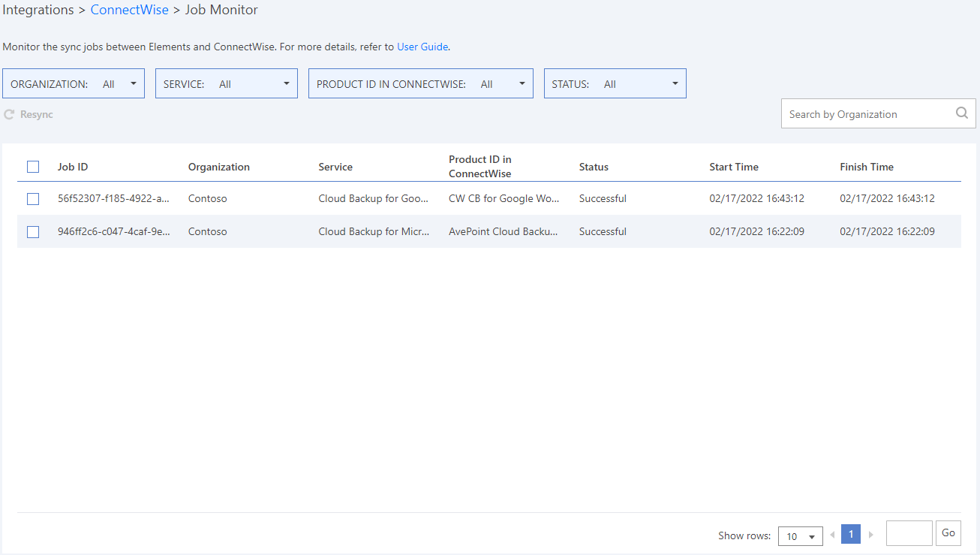Navigate to ConnectWise in the breadcrumb

tap(129, 10)
